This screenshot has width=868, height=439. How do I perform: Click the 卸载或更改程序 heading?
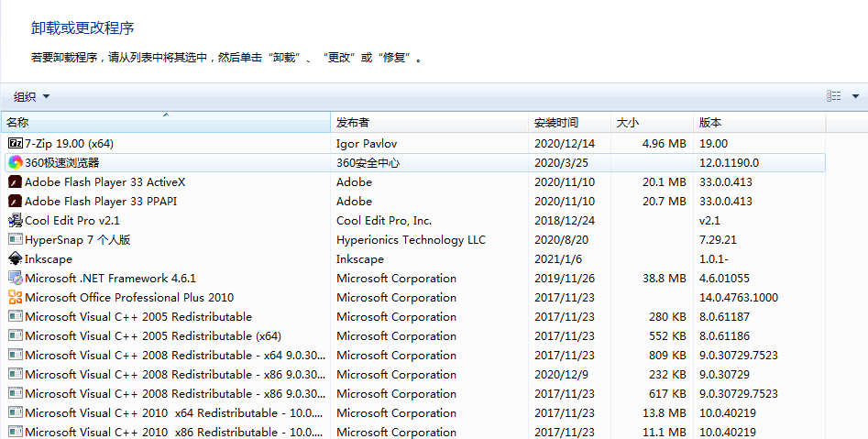point(82,28)
